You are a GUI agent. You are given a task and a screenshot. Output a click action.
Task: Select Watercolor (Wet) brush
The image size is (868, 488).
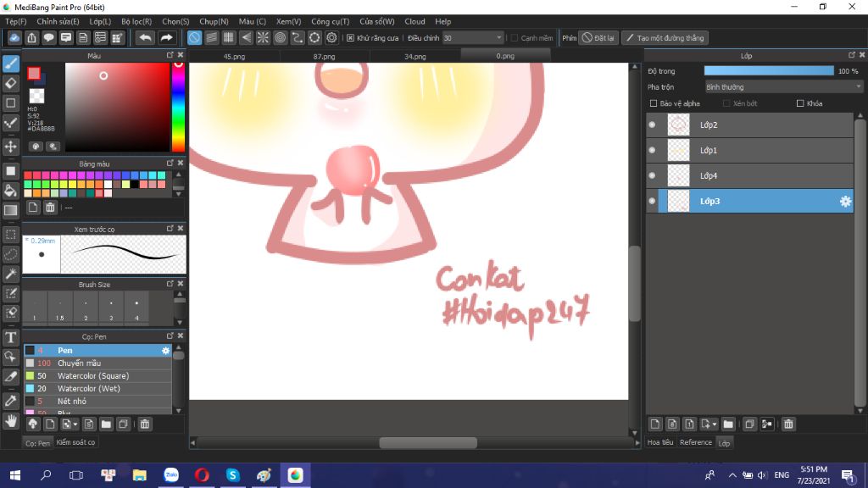[97, 388]
